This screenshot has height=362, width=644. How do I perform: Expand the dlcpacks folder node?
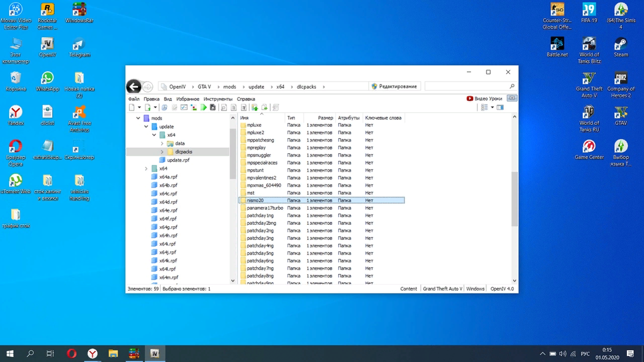point(162,152)
